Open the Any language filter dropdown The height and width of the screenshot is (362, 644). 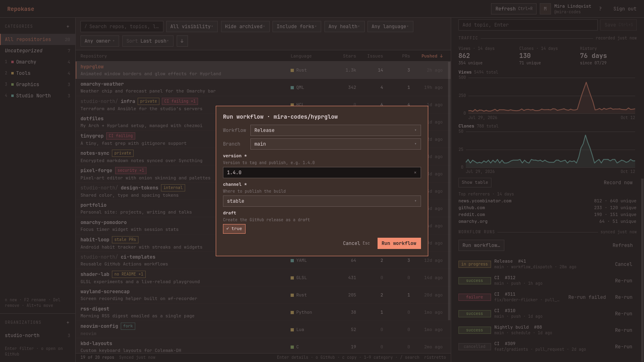[x=390, y=27]
